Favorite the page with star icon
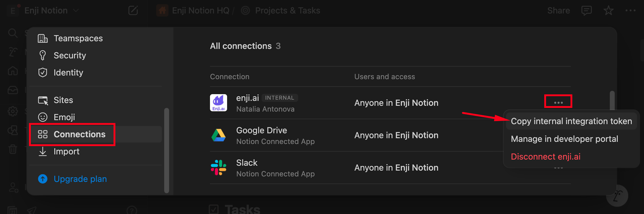This screenshot has height=214, width=644. click(x=608, y=11)
